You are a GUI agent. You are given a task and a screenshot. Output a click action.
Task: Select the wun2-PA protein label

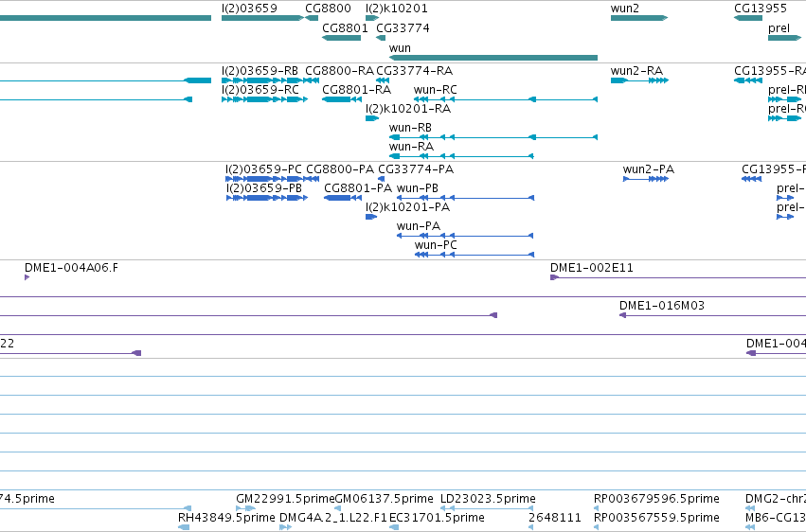click(648, 169)
